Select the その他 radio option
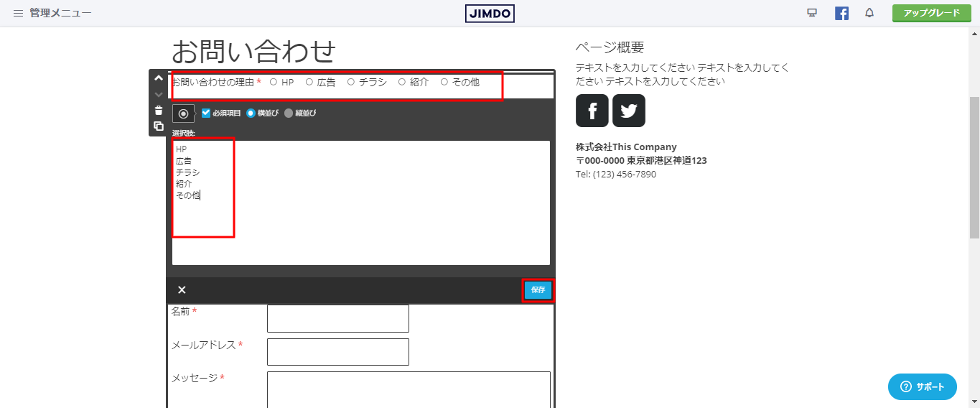 pyautogui.click(x=444, y=82)
